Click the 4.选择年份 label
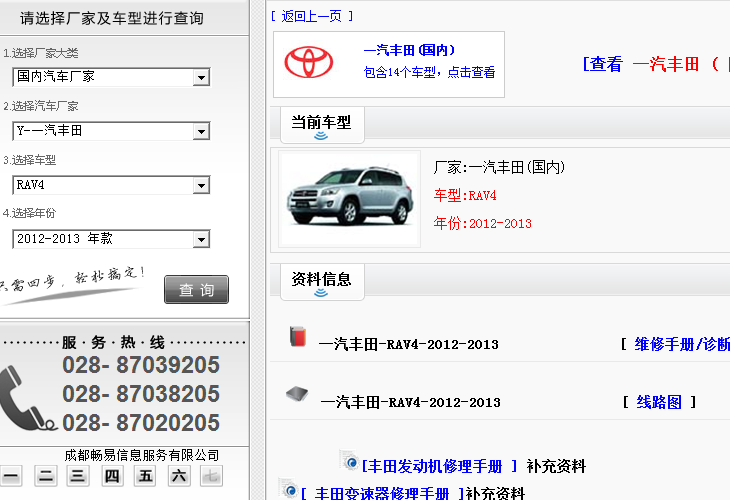Image resolution: width=730 pixels, height=500 pixels. [x=29, y=213]
